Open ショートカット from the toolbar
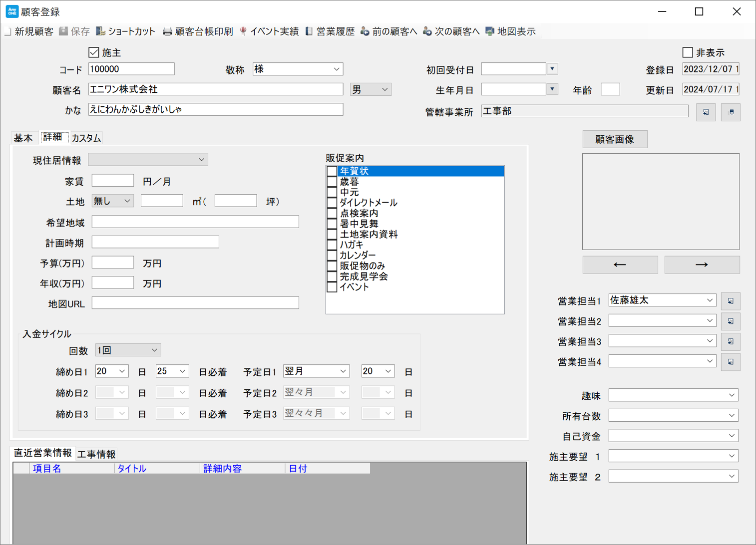This screenshot has height=545, width=756. pyautogui.click(x=125, y=31)
